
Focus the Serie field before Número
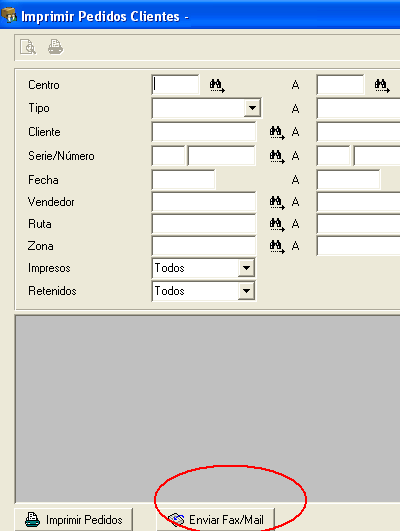click(x=168, y=155)
